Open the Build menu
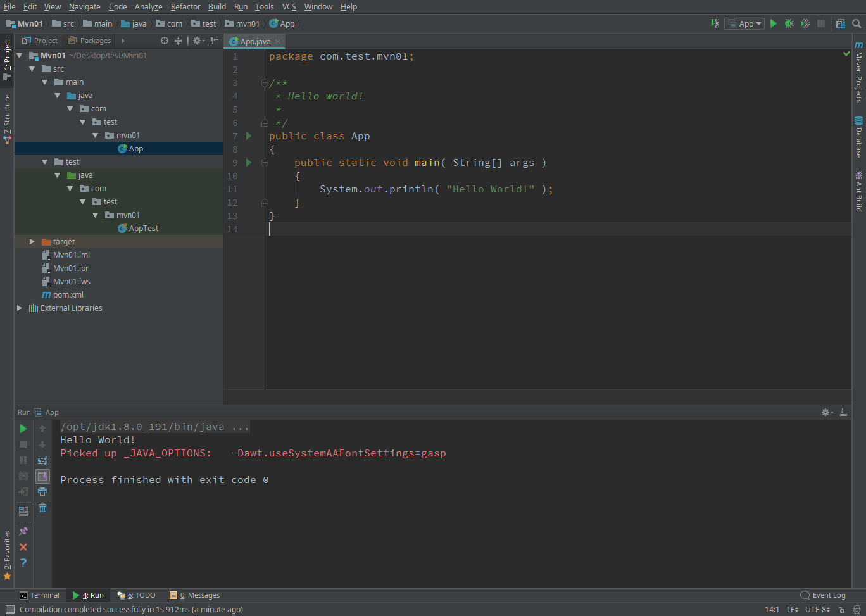Screen dimensions: 866x616 coord(217,7)
